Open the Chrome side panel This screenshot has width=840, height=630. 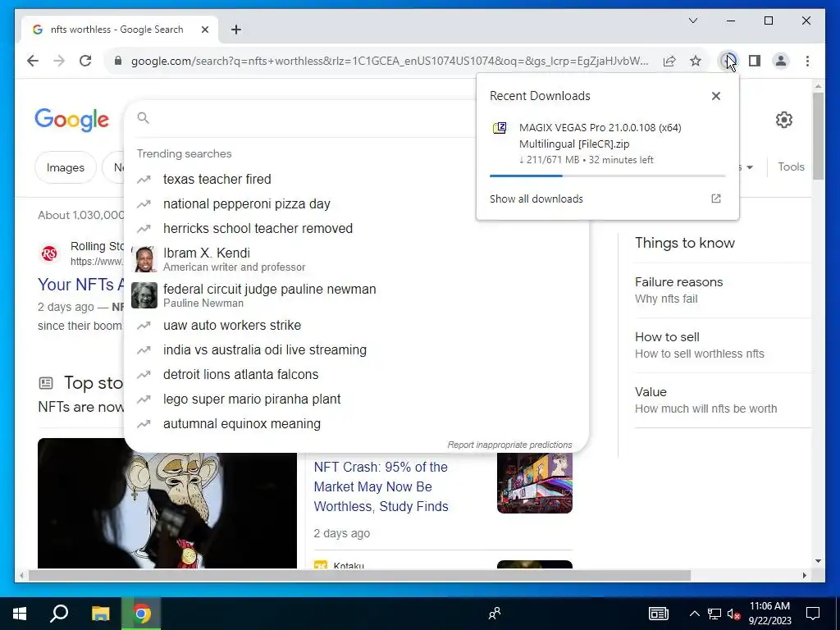point(755,61)
